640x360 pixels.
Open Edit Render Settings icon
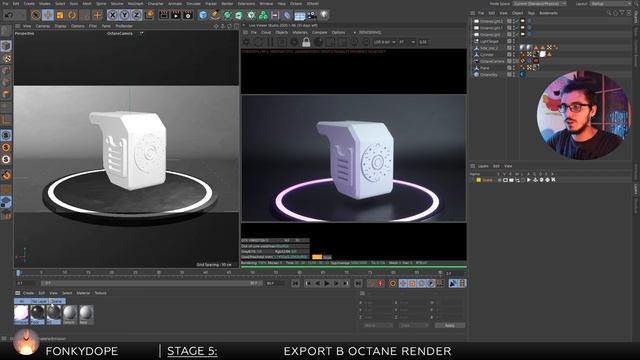click(188, 15)
